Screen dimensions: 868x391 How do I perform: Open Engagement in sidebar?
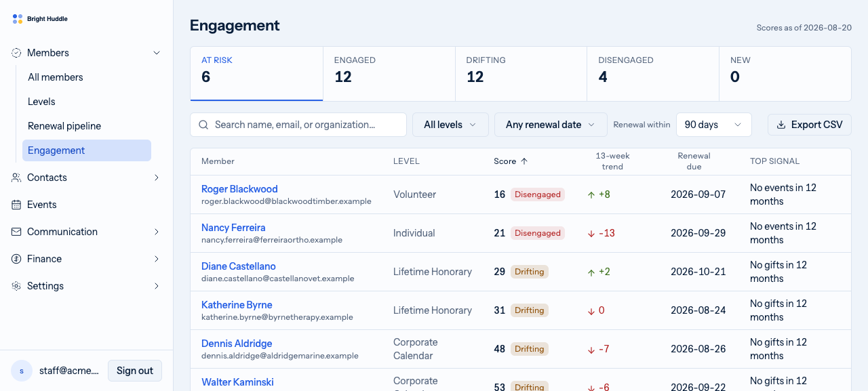pyautogui.click(x=87, y=150)
